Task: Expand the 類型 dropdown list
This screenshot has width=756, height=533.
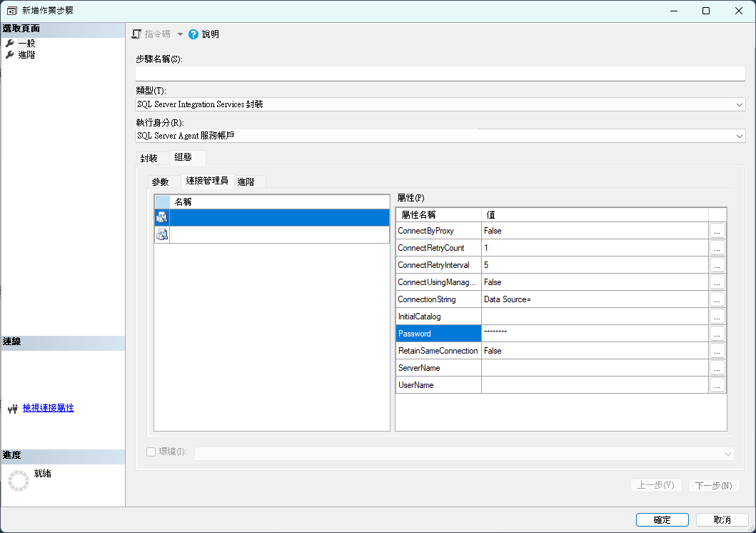Action: point(740,104)
